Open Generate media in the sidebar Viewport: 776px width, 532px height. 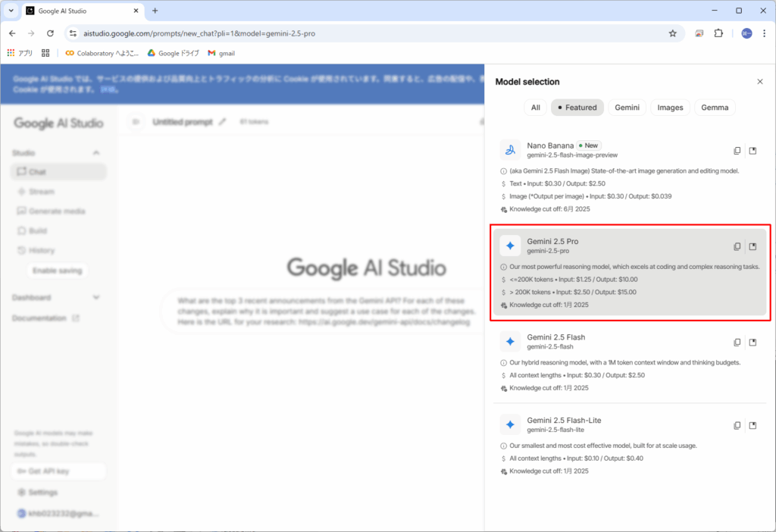coord(58,211)
